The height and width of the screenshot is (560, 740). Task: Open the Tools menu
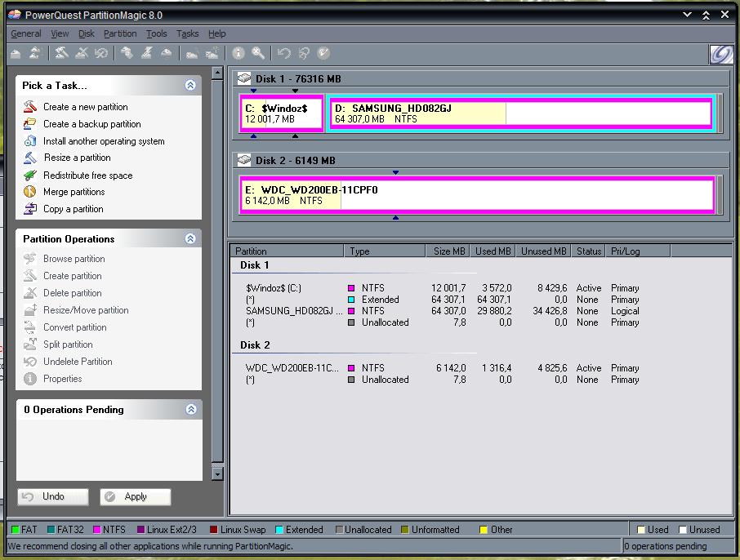[156, 33]
